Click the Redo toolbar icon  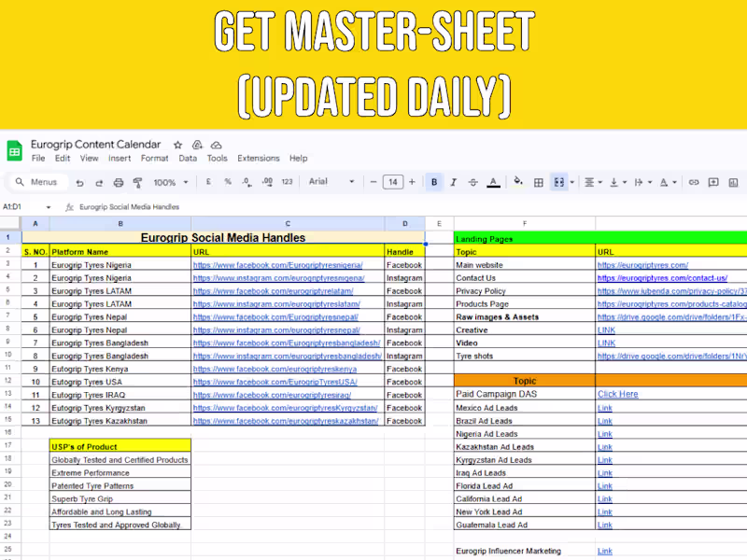coord(99,182)
